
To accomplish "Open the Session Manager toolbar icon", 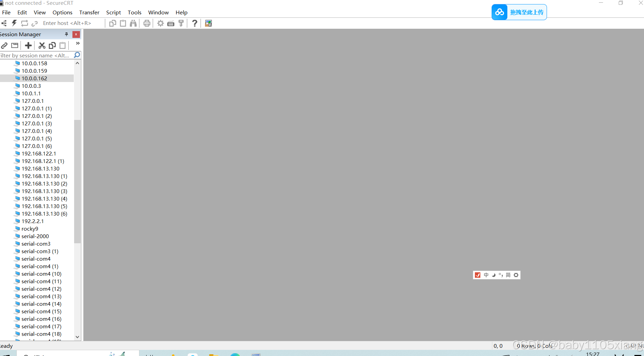I will [4, 23].
